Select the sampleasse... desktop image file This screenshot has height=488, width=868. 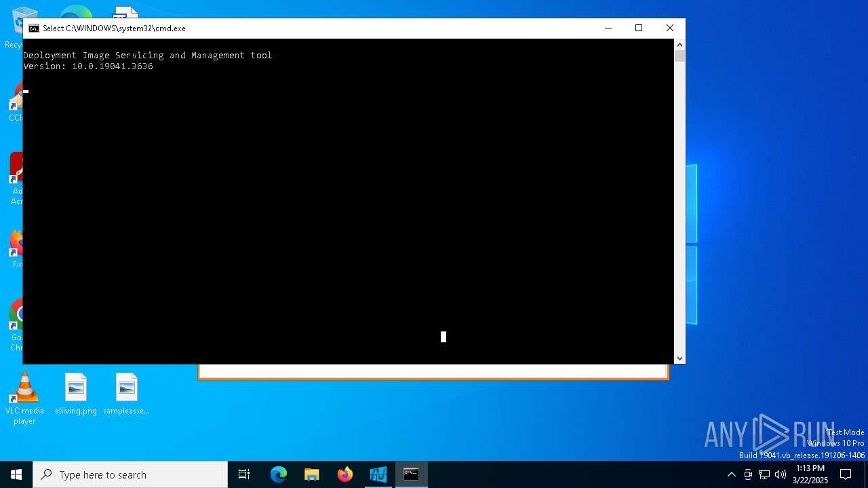[127, 394]
